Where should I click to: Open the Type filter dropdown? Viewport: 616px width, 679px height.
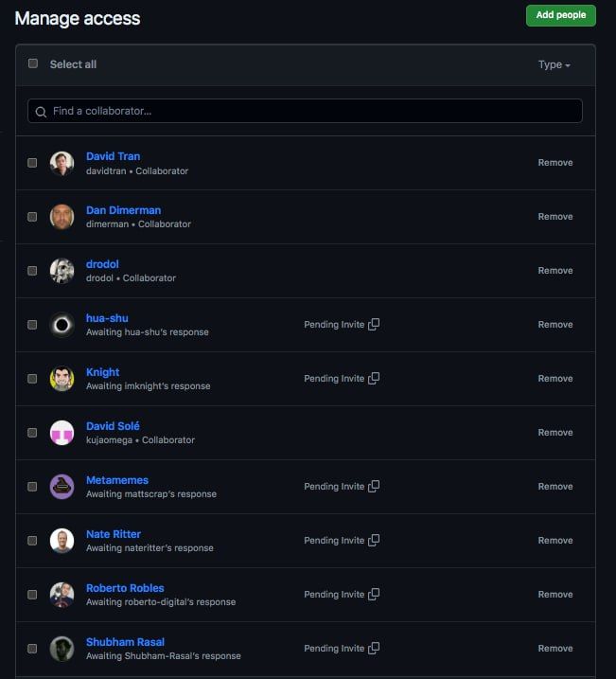coord(554,64)
